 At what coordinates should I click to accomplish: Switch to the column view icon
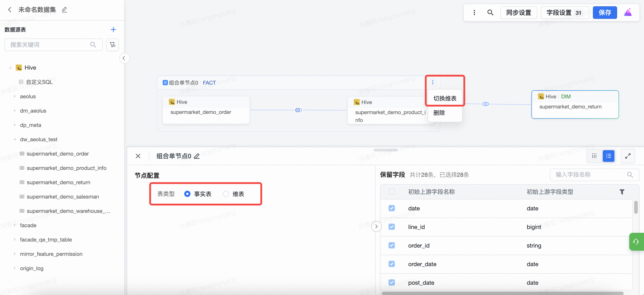[594, 156]
